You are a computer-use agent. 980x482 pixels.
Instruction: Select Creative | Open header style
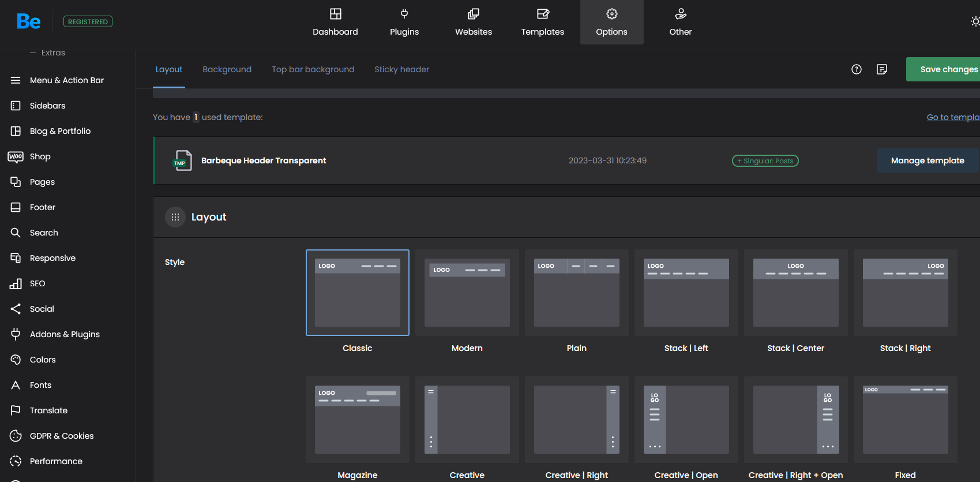pyautogui.click(x=686, y=420)
